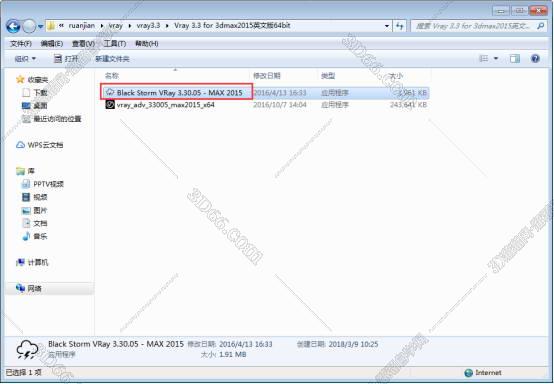This screenshot has height=384, width=554.
Task: Click the 计算机 monitor icon
Action: coord(20,262)
